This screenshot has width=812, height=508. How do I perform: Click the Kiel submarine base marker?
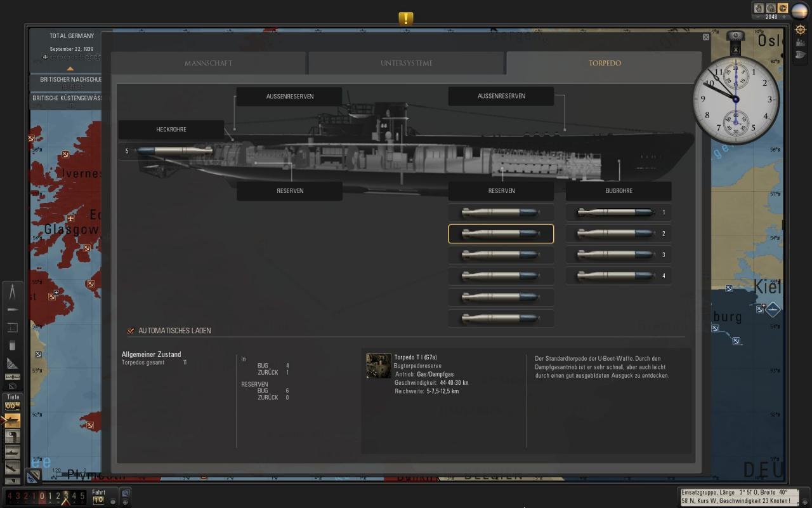773,310
